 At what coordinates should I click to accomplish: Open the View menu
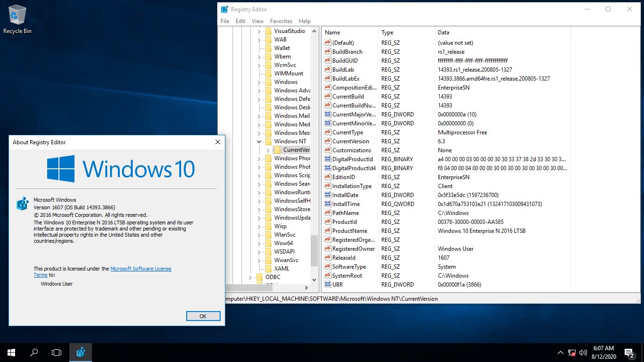pos(257,21)
